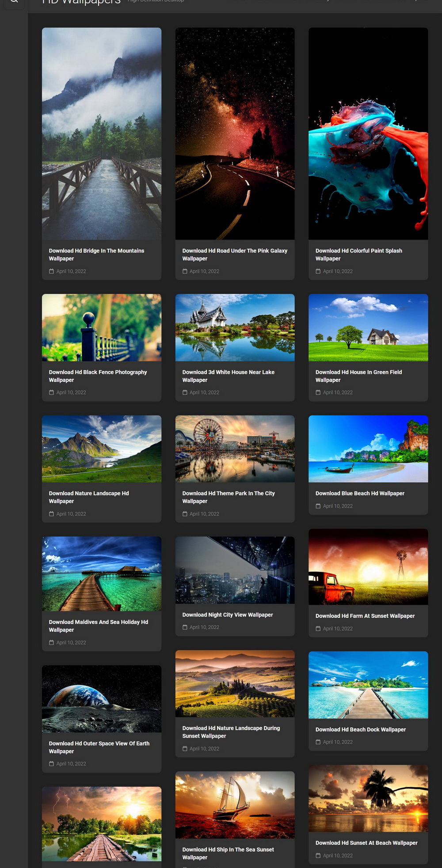This screenshot has width=442, height=868.
Task: Open the Theme Park In The City image
Action: pyautogui.click(x=235, y=449)
